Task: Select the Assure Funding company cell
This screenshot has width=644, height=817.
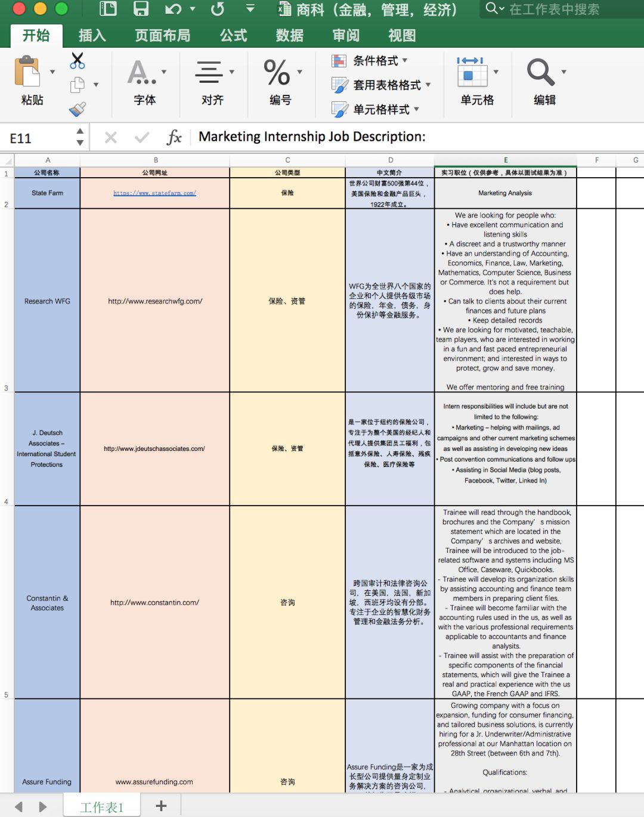Action: tap(47, 746)
